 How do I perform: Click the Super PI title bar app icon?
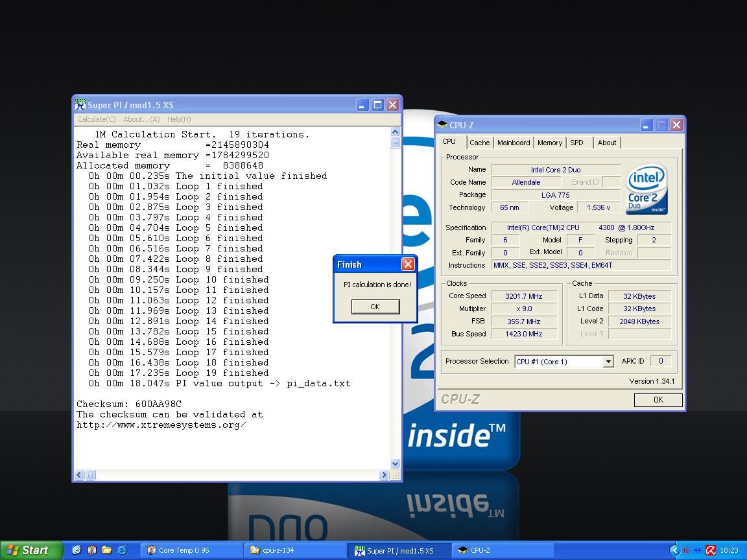coord(80,104)
